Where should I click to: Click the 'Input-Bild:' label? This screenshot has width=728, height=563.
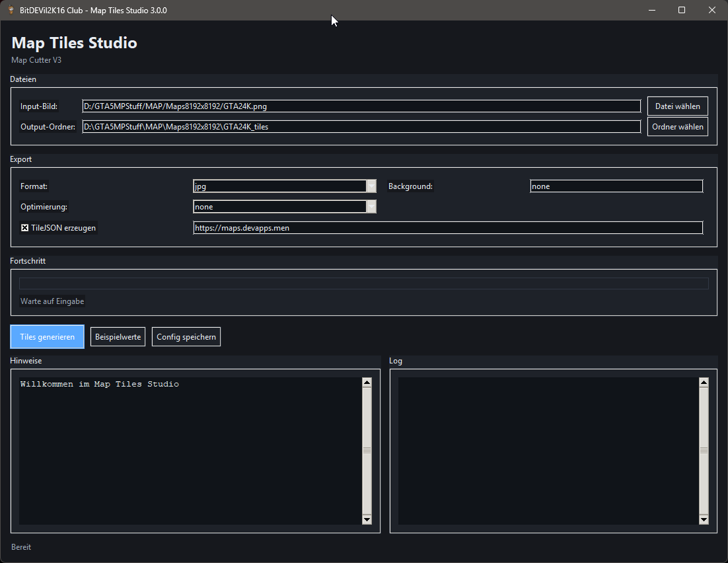coord(39,106)
